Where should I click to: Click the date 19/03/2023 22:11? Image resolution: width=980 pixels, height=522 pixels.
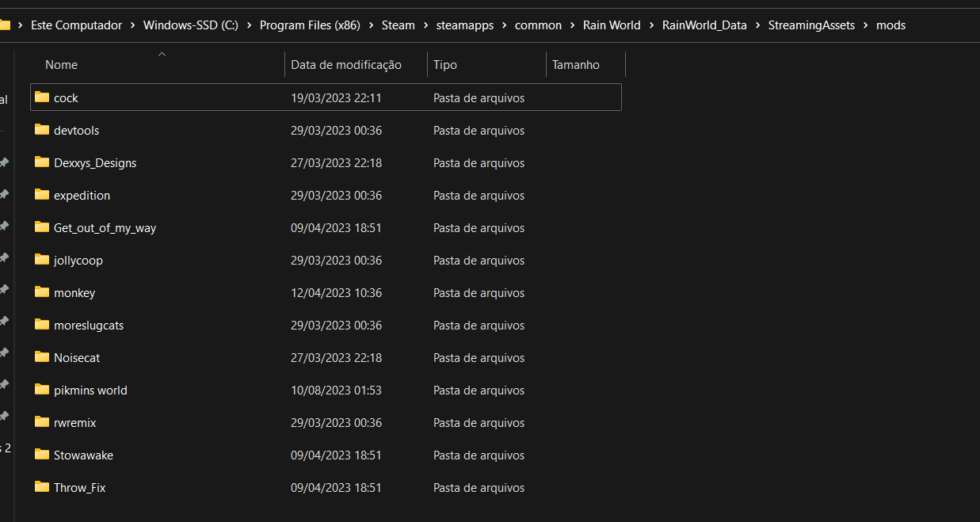pos(336,98)
